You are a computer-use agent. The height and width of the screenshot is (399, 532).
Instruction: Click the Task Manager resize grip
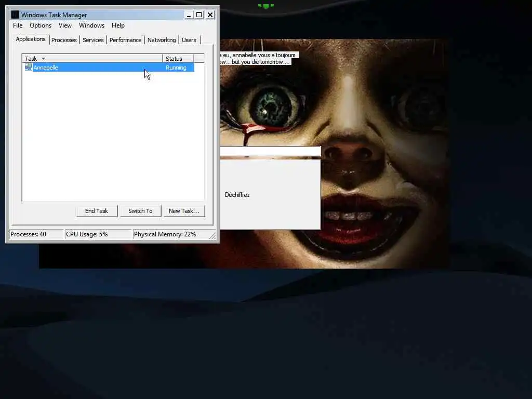[212, 235]
